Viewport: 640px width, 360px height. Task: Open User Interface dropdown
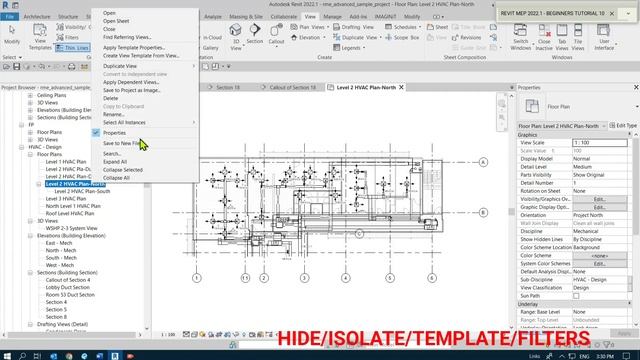pyautogui.click(x=604, y=37)
